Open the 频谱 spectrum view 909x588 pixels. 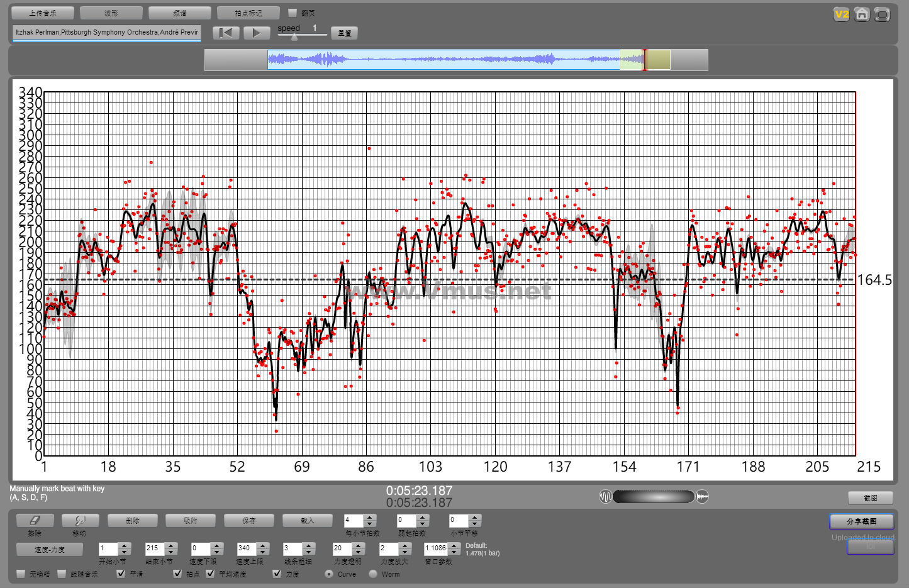(x=180, y=13)
